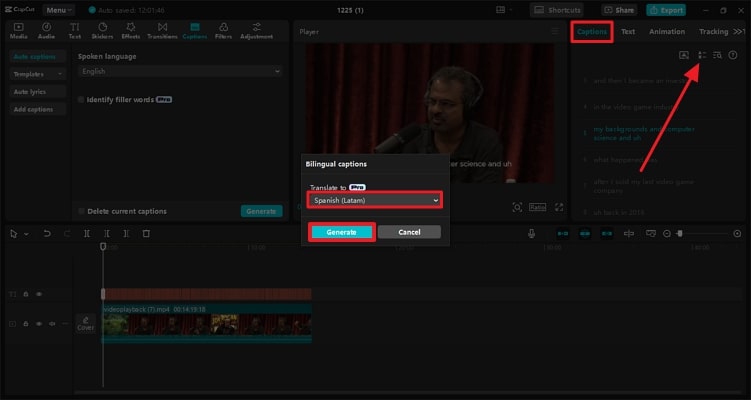Click the Cover button on video track
The height and width of the screenshot is (400, 751).
pos(86,324)
